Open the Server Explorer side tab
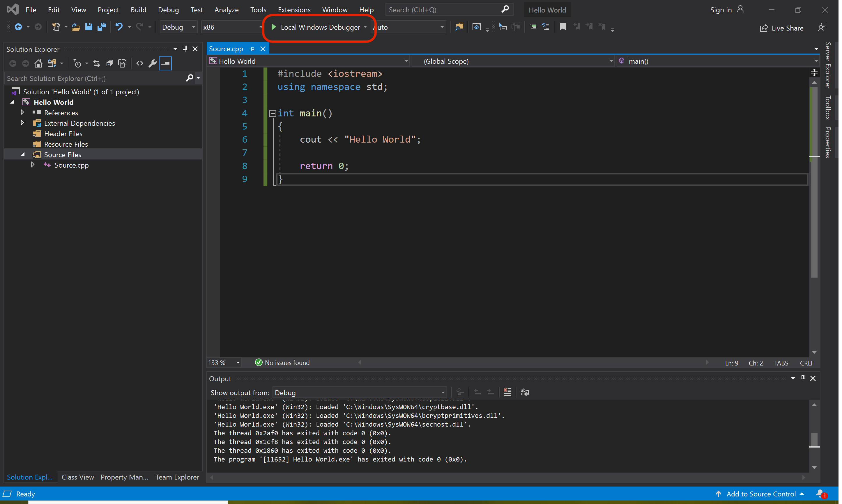The height and width of the screenshot is (504, 842). coord(828,65)
